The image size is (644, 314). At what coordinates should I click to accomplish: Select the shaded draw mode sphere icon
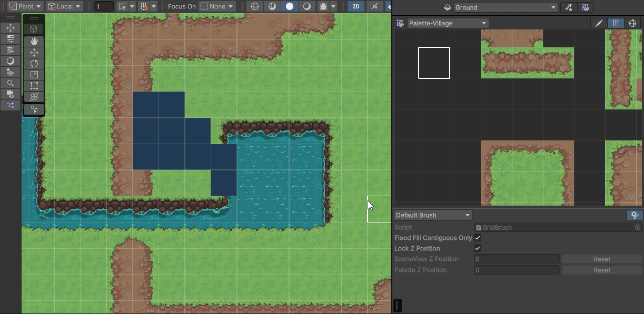290,6
